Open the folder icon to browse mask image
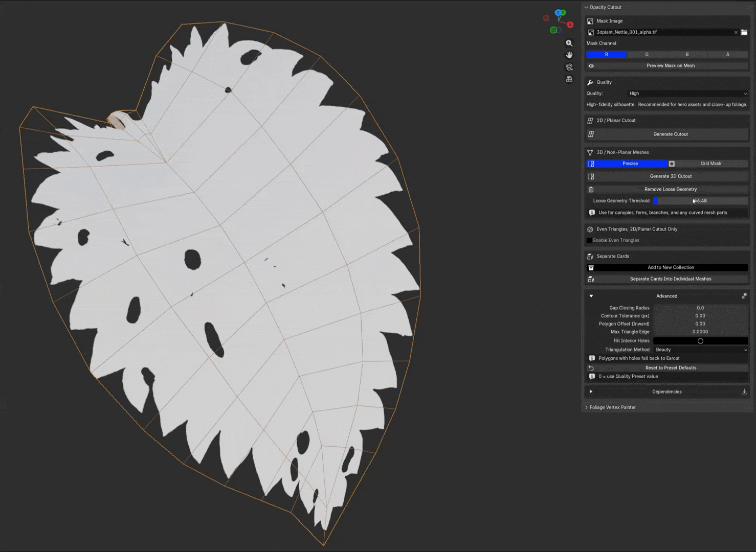 (744, 32)
